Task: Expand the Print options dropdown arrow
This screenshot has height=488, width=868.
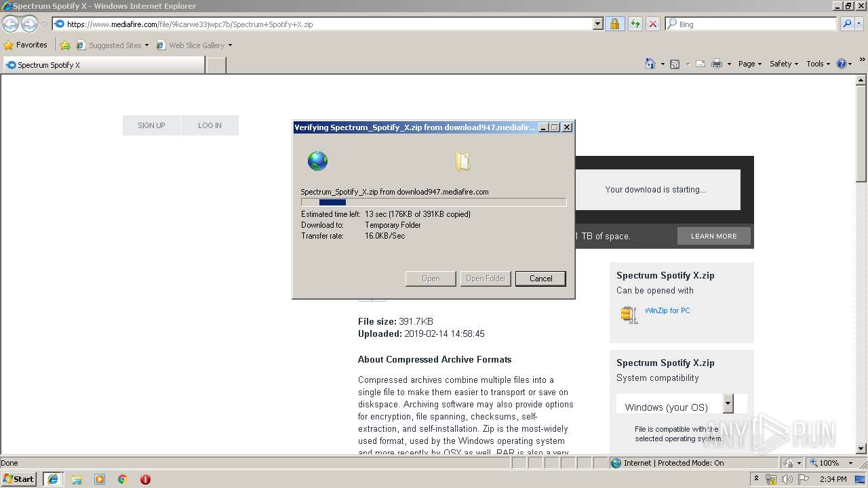Action: (x=729, y=64)
